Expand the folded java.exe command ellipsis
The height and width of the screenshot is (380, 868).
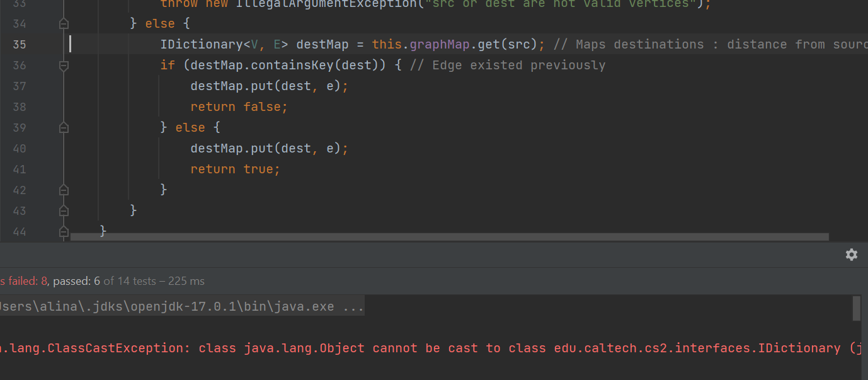[x=352, y=307]
